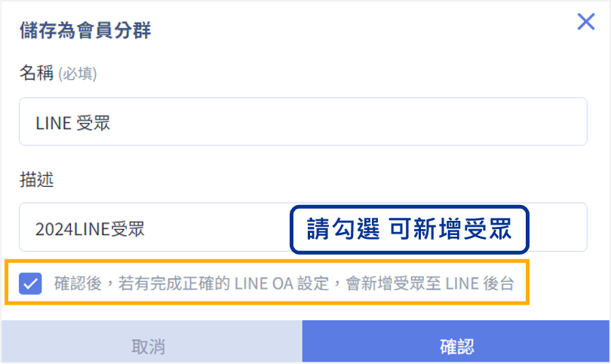This screenshot has width=611, height=364.
Task: Click the 'LINE 受眾' text in name field
Action: (x=73, y=123)
